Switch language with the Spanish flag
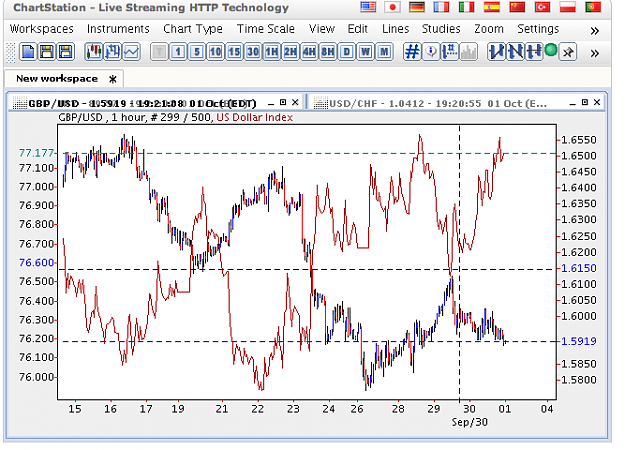625x450 pixels. click(x=492, y=7)
